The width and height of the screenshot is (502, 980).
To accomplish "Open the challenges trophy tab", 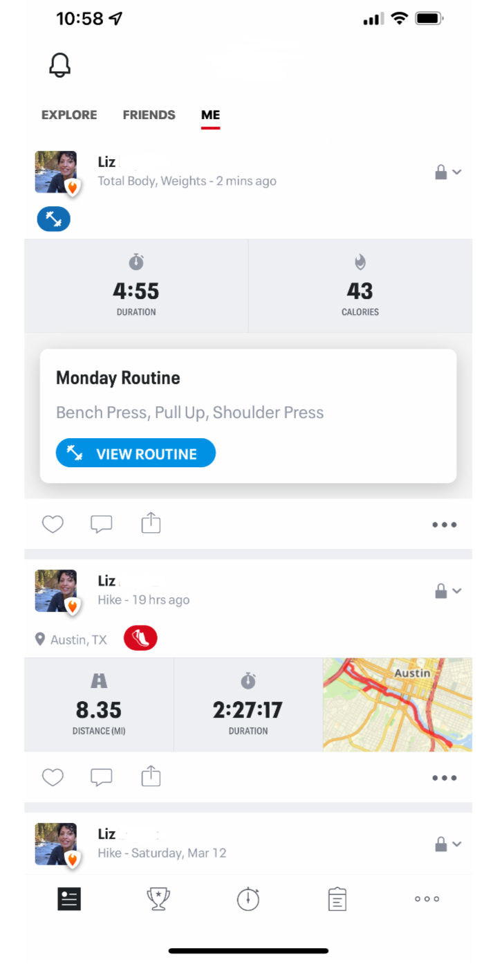I will [158, 899].
